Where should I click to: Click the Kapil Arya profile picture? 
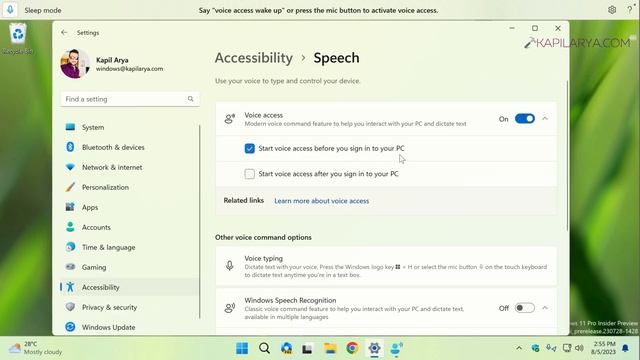point(75,64)
